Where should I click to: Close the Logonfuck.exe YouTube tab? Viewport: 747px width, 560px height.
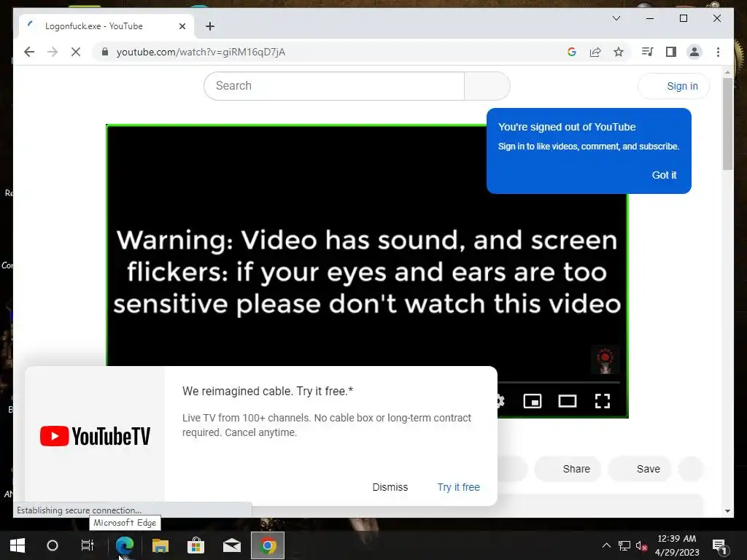click(x=182, y=26)
